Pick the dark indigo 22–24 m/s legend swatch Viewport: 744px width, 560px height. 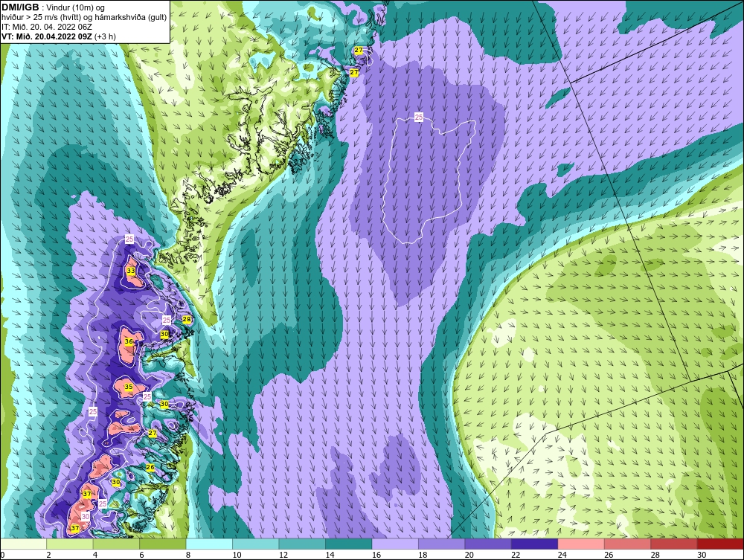pos(535,544)
